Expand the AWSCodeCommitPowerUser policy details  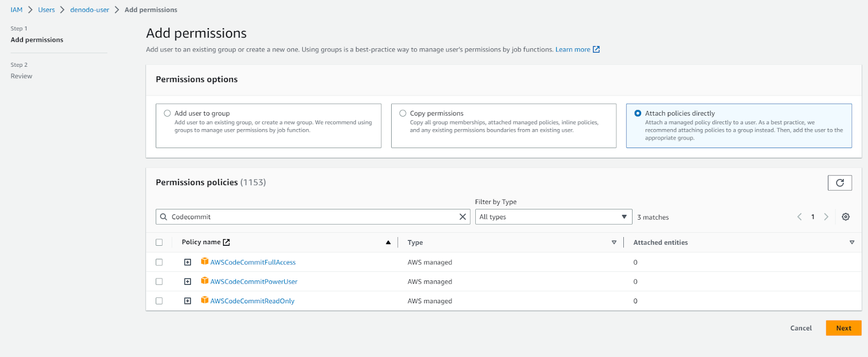188,282
